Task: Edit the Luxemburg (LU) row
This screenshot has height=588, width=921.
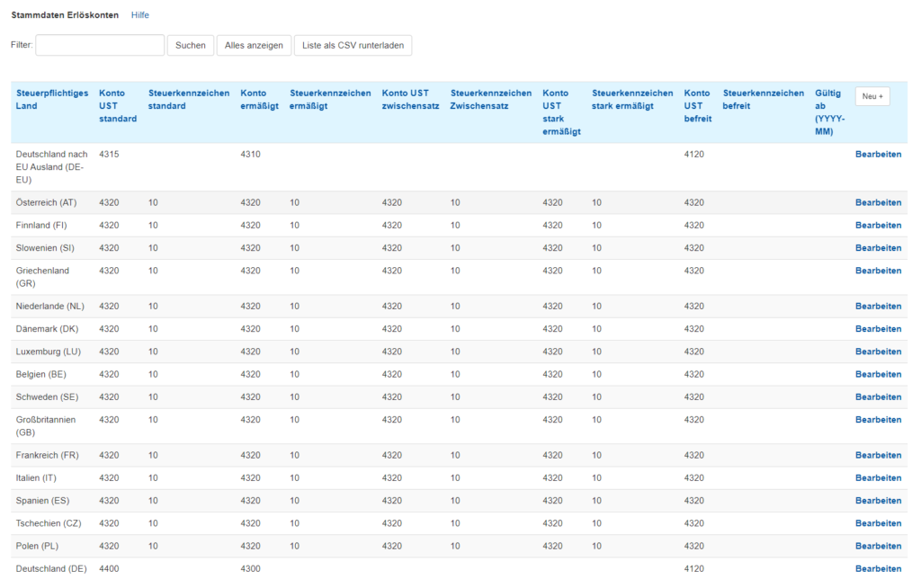Action: [x=878, y=352]
